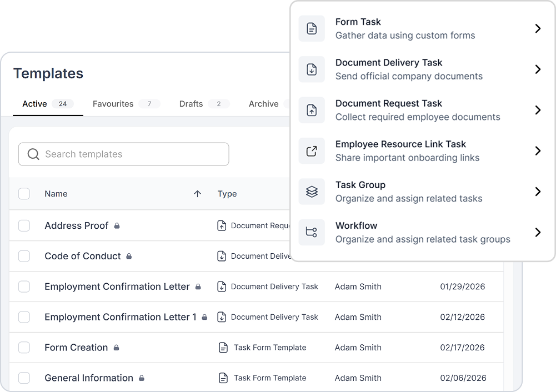Open the Employee Resource Link Task chevron
Viewport: 556px width, 392px height.
coord(538,150)
